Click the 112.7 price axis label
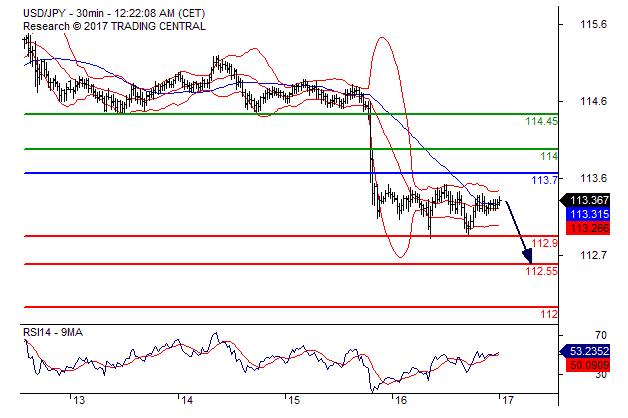The image size is (628, 418). tap(594, 255)
